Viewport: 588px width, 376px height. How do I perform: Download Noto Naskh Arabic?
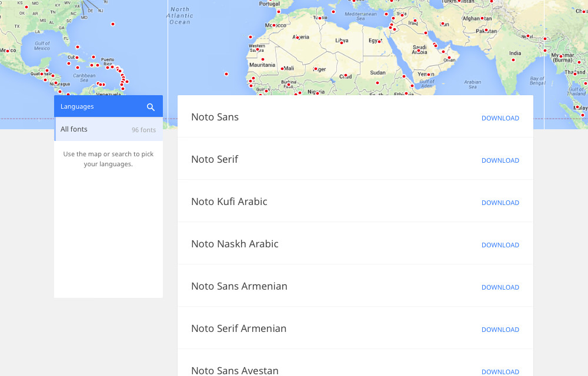500,245
